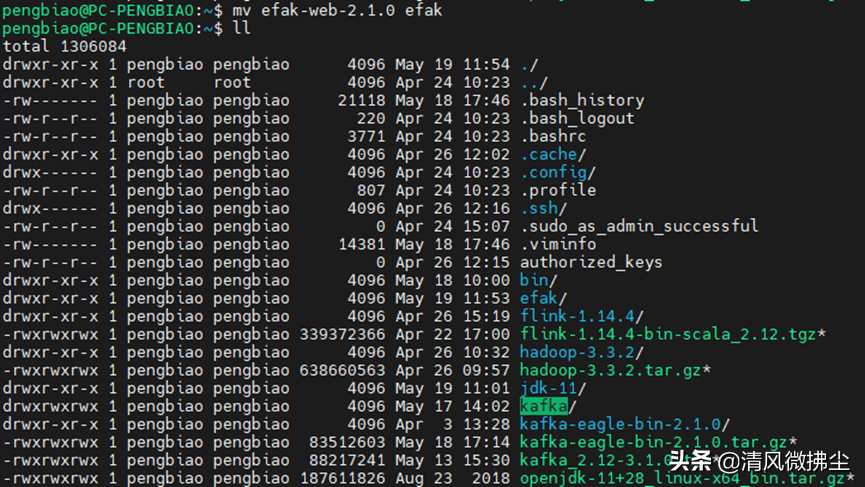This screenshot has height=487, width=865.
Task: Click the jdk-11 directory name
Action: point(548,388)
